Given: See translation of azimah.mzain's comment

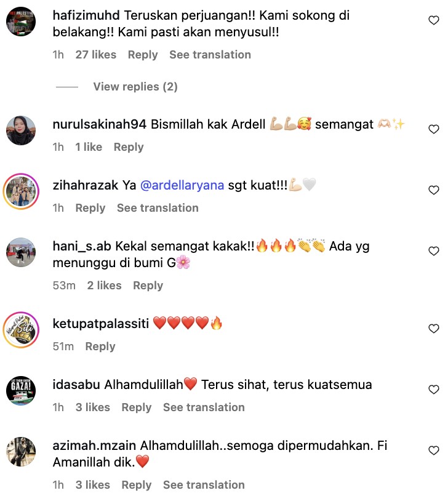Looking at the screenshot, I should pyautogui.click(x=204, y=485).
